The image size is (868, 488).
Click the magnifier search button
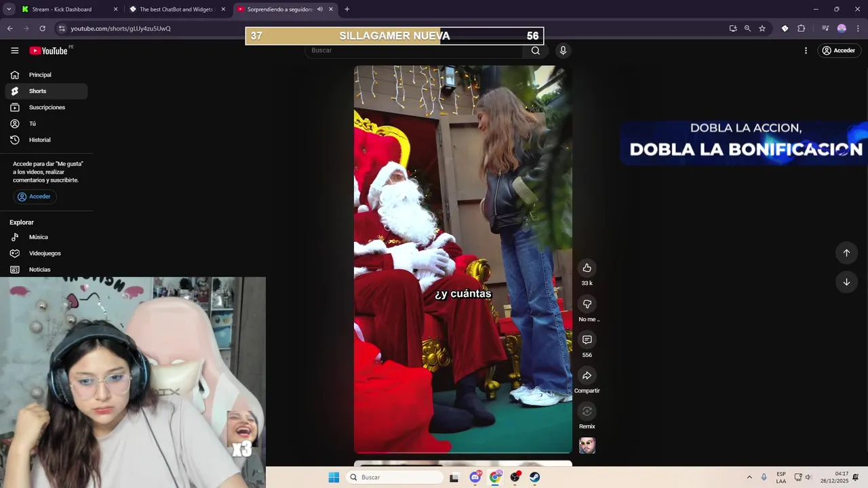pyautogui.click(x=536, y=50)
